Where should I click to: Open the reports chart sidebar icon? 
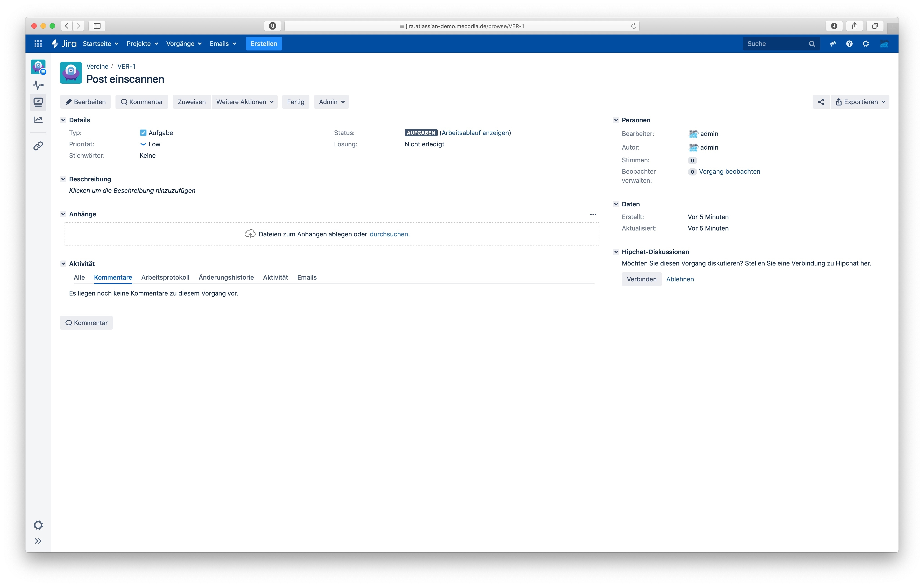coord(38,120)
